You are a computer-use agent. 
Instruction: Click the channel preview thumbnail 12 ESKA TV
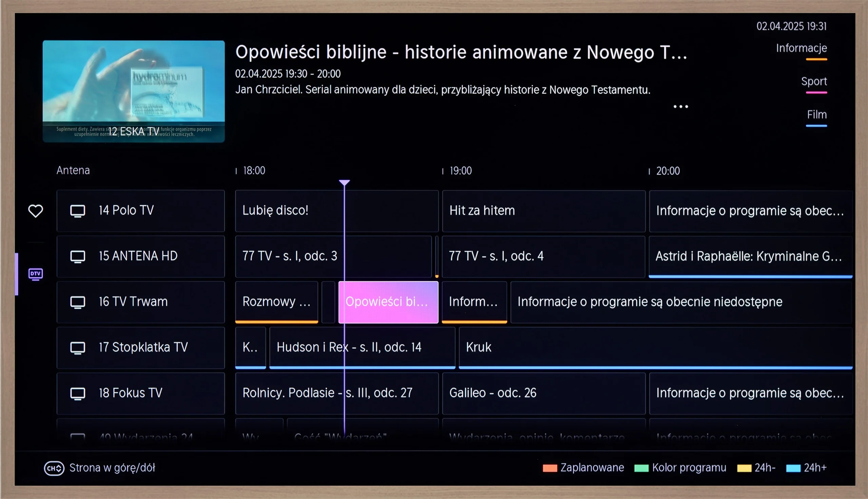point(134,91)
